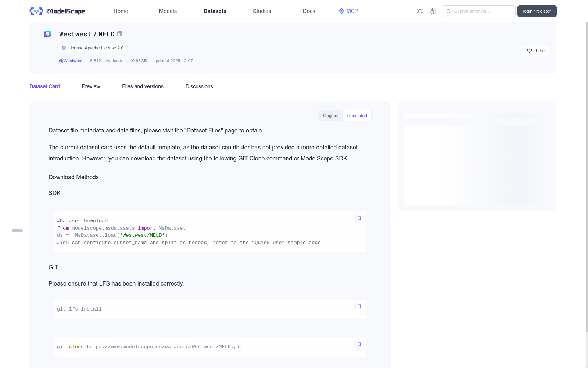Click the updated 2025-12-07 text

(173, 61)
